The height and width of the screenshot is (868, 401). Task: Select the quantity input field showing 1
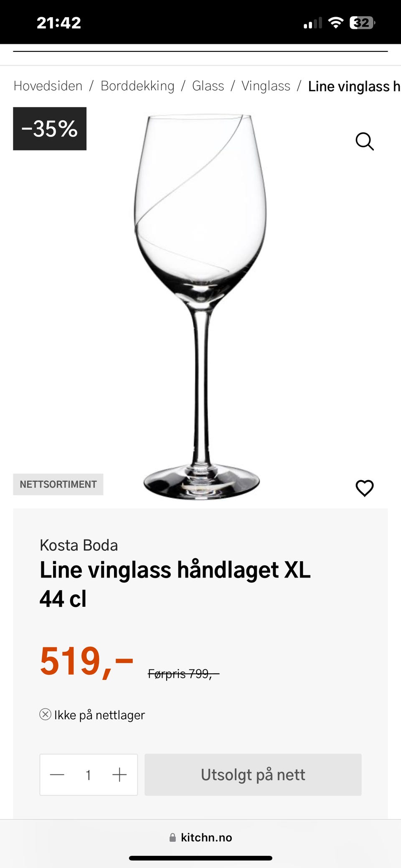(x=89, y=775)
